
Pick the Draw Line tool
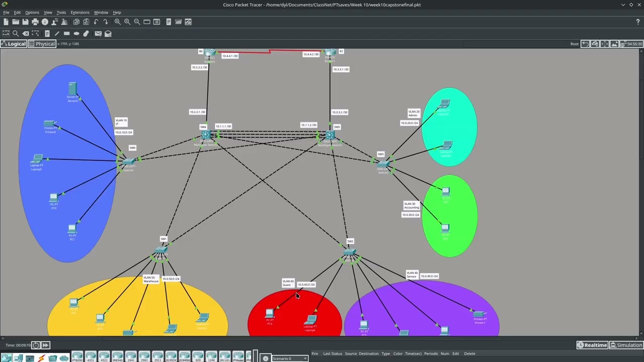pos(57,34)
